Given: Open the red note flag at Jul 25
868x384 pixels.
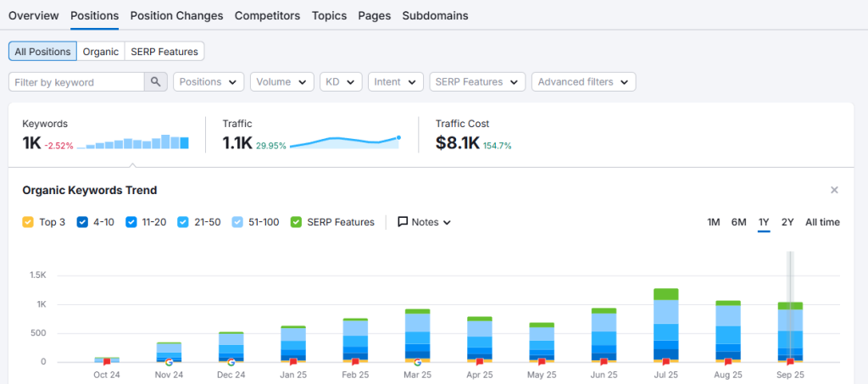Looking at the screenshot, I should [665, 362].
